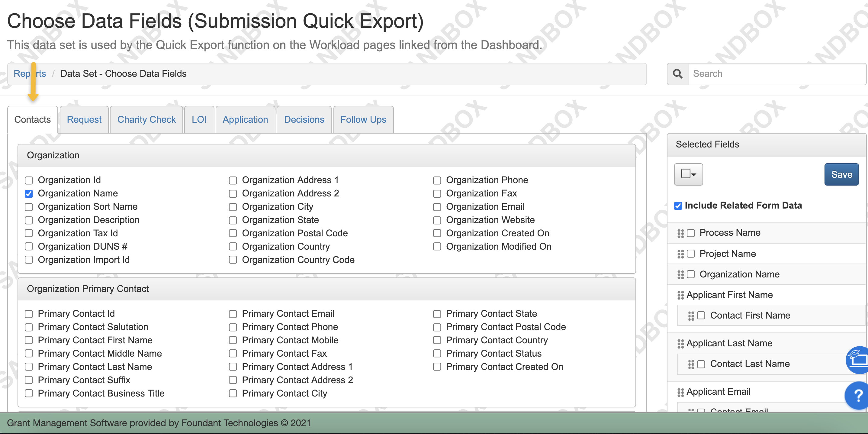Image resolution: width=868 pixels, height=434 pixels.
Task: Check Process Name in Selected Fields
Action: click(x=691, y=233)
